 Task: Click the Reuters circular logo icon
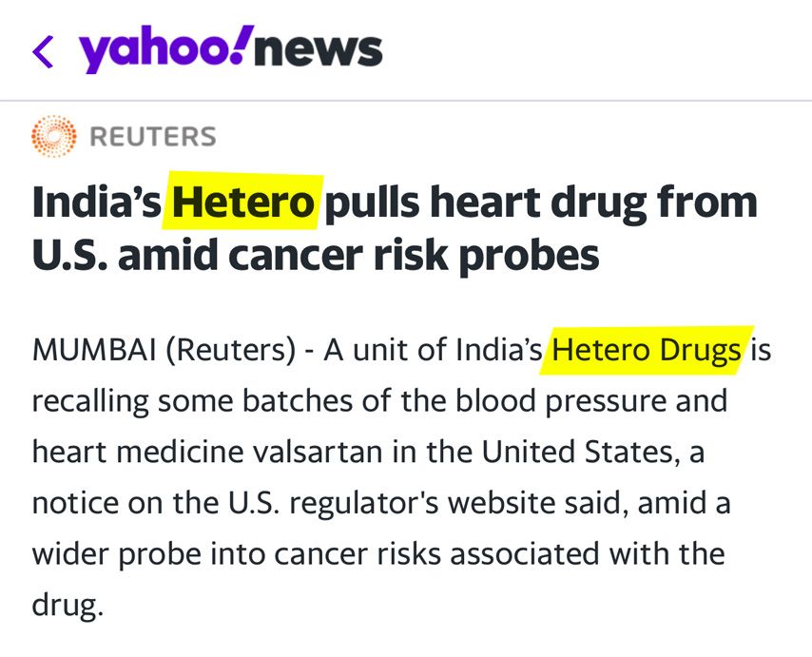coord(53,135)
